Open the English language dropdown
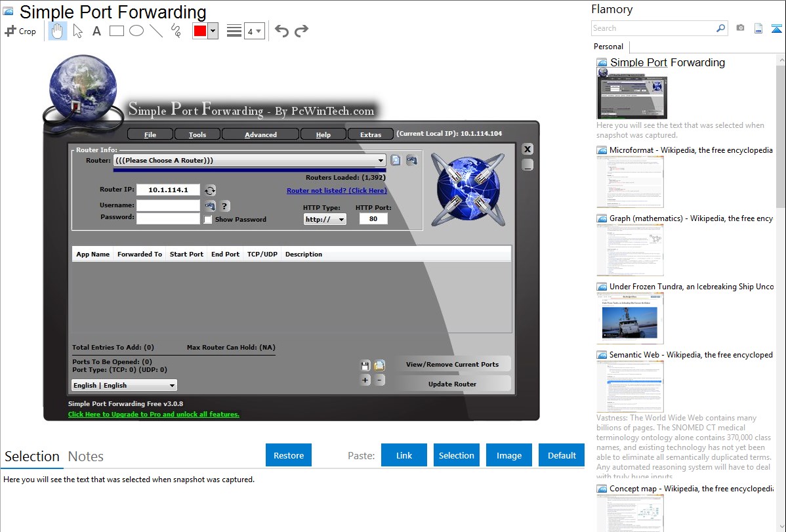This screenshot has width=786, height=532. [124, 385]
